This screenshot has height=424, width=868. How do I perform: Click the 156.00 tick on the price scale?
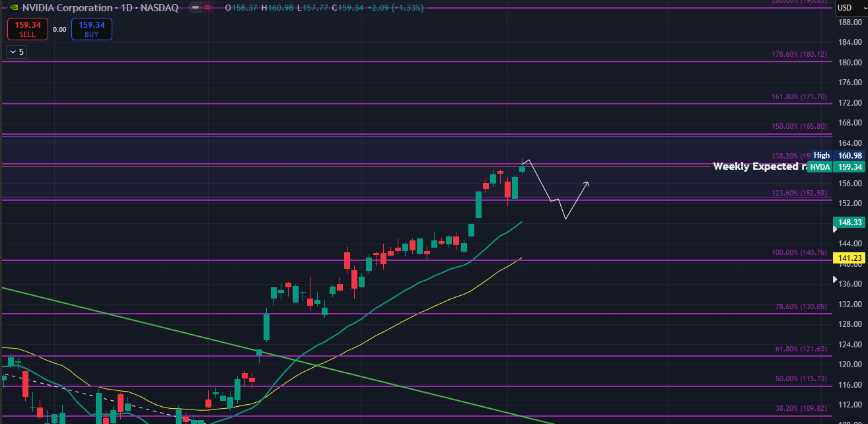click(849, 184)
